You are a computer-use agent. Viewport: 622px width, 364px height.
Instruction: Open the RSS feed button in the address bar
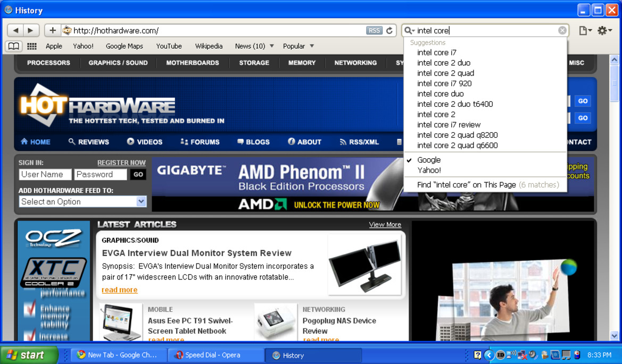point(374,30)
